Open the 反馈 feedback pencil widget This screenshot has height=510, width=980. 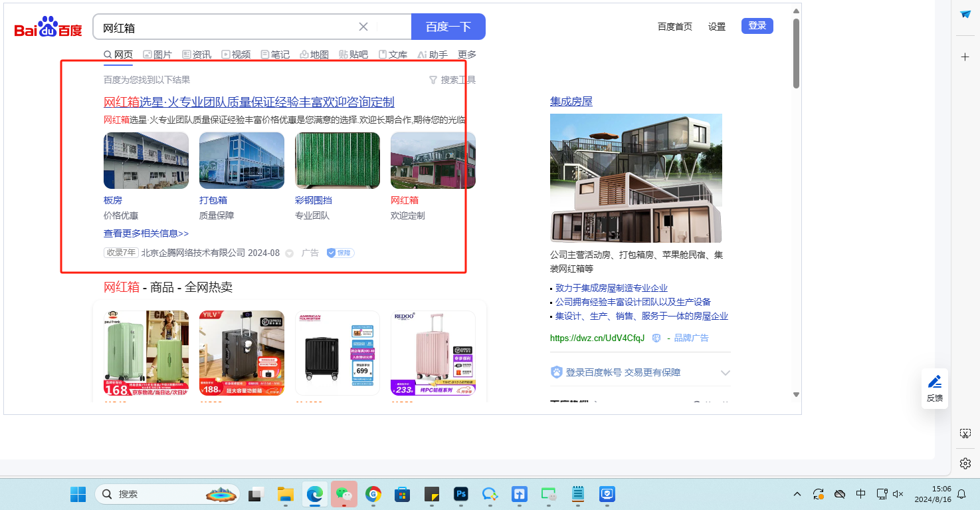click(x=934, y=388)
